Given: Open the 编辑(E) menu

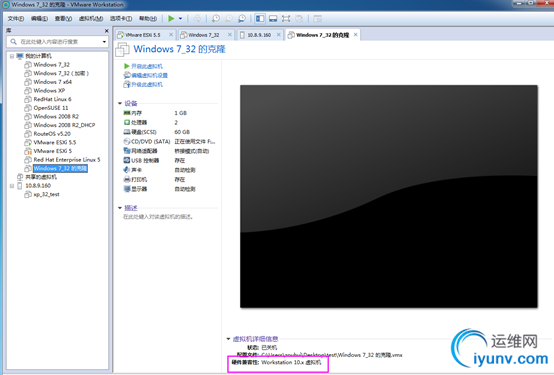Looking at the screenshot, I should click(39, 18).
